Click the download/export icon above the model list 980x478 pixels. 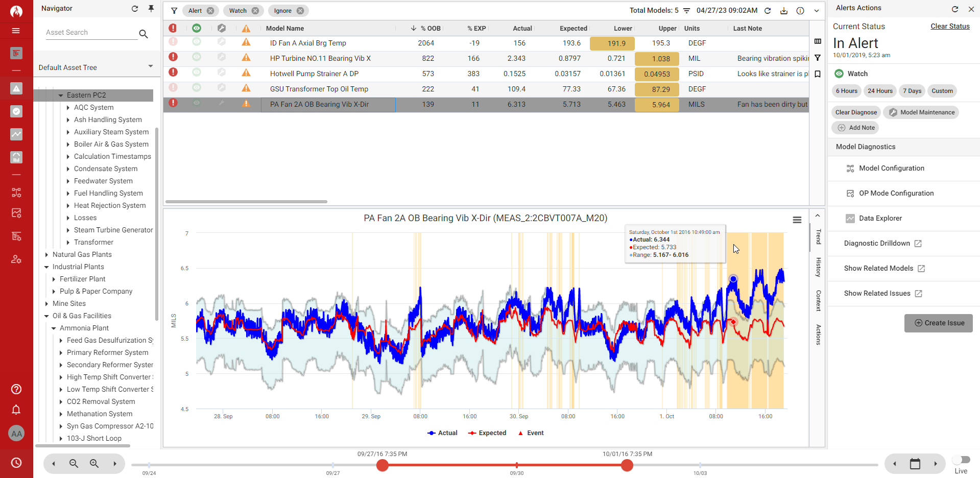[x=784, y=10]
